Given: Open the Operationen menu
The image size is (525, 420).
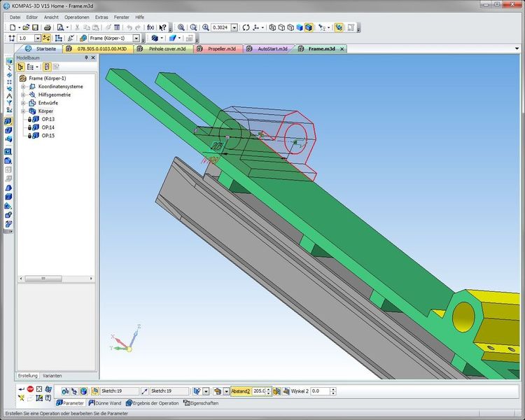Looking at the screenshot, I should point(76,16).
